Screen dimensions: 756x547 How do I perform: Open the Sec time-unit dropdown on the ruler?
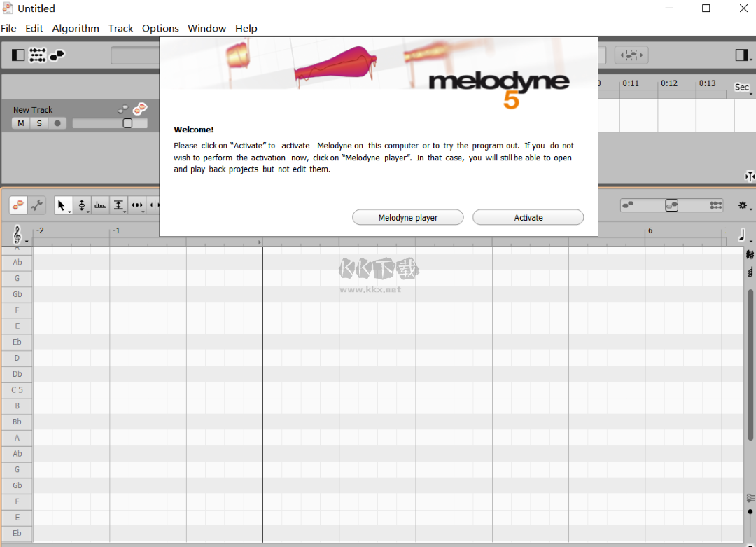coord(741,87)
